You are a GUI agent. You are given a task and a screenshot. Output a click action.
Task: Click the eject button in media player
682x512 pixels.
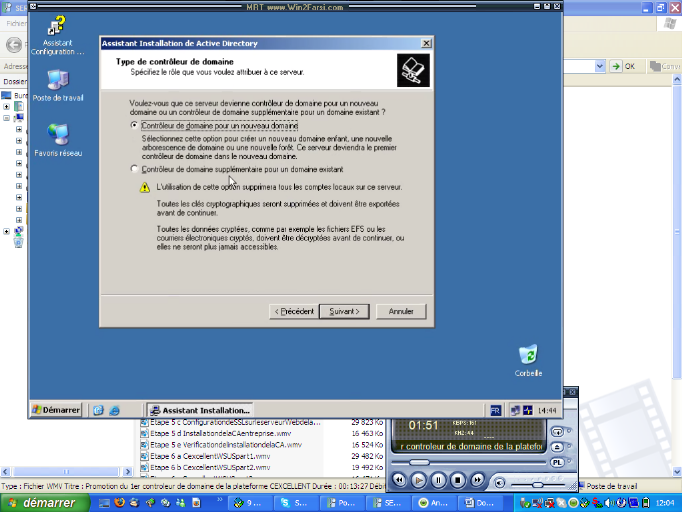click(x=557, y=447)
